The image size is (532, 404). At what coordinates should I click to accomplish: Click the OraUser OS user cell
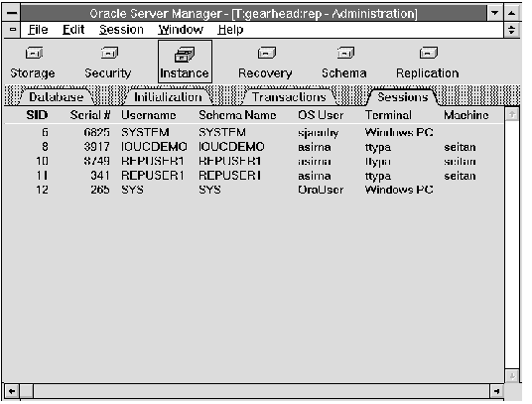coord(321,190)
